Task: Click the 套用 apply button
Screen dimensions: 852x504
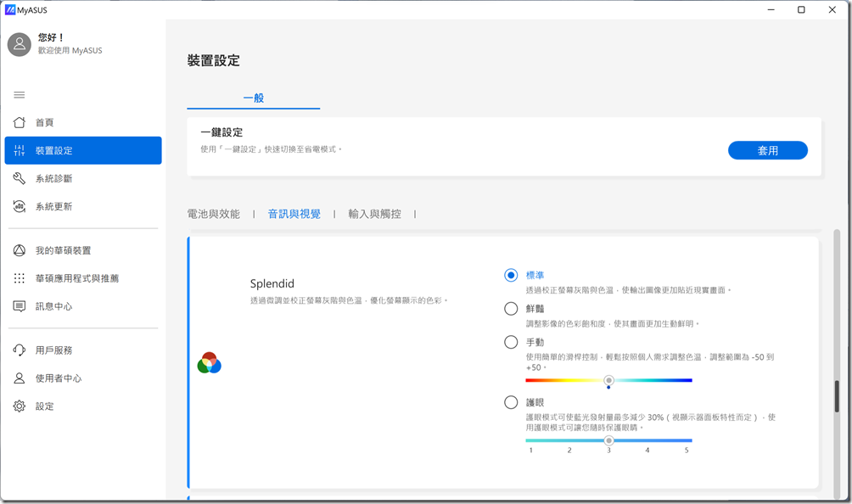Action: [x=767, y=150]
